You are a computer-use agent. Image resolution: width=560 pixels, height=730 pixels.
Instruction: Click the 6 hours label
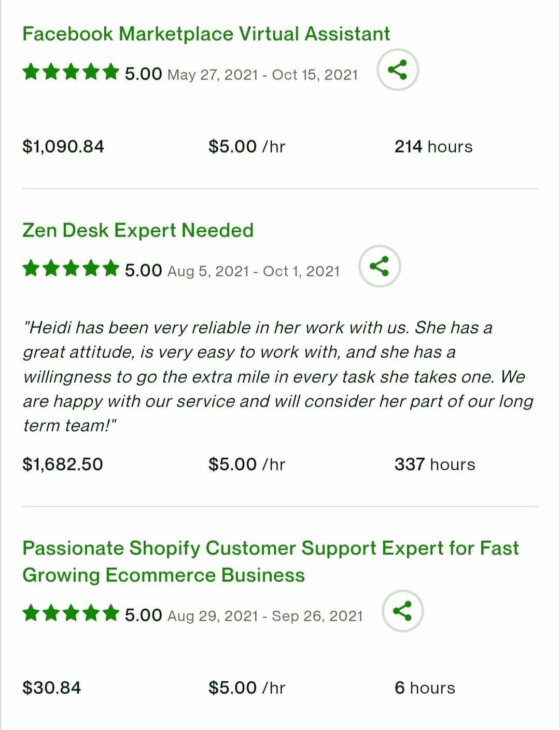pyautogui.click(x=425, y=688)
